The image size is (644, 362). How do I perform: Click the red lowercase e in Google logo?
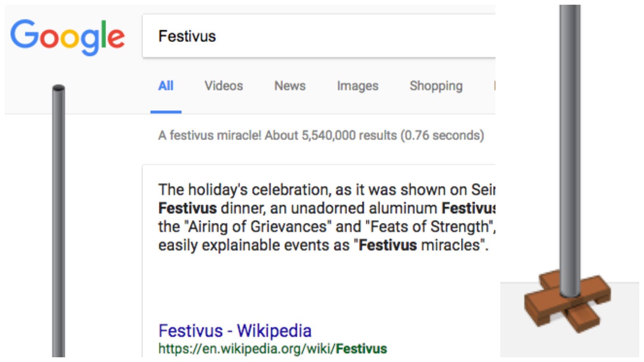116,38
